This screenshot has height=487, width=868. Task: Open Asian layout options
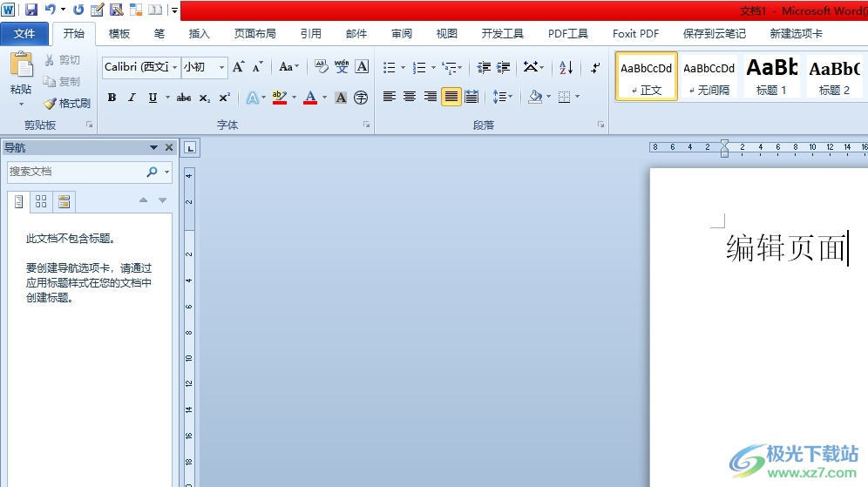tap(533, 67)
